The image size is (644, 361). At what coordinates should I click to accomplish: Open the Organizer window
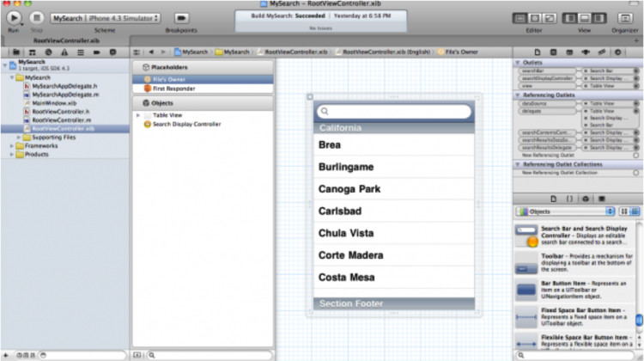625,19
